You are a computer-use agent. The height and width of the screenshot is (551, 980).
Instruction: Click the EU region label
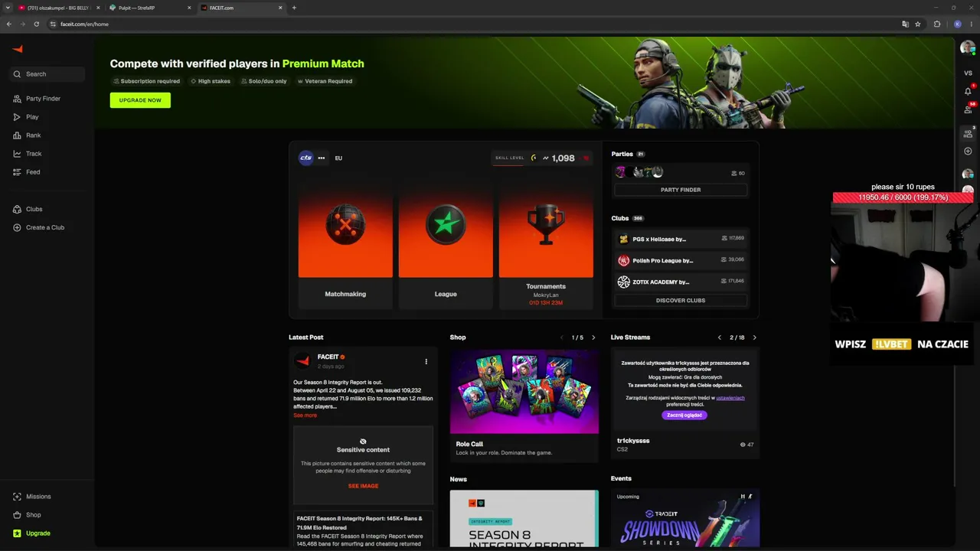click(x=338, y=158)
